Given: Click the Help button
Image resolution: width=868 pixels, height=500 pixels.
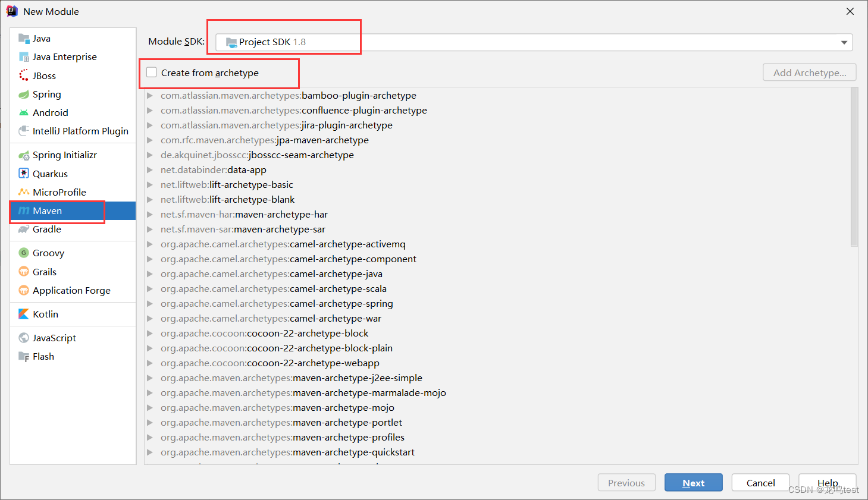Looking at the screenshot, I should [828, 483].
